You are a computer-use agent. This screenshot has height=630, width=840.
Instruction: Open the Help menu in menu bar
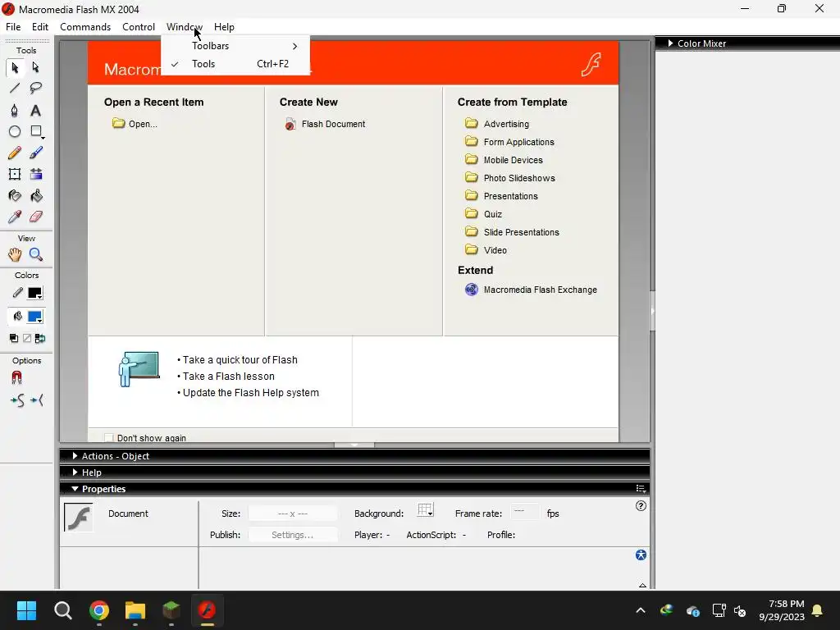pos(224,27)
